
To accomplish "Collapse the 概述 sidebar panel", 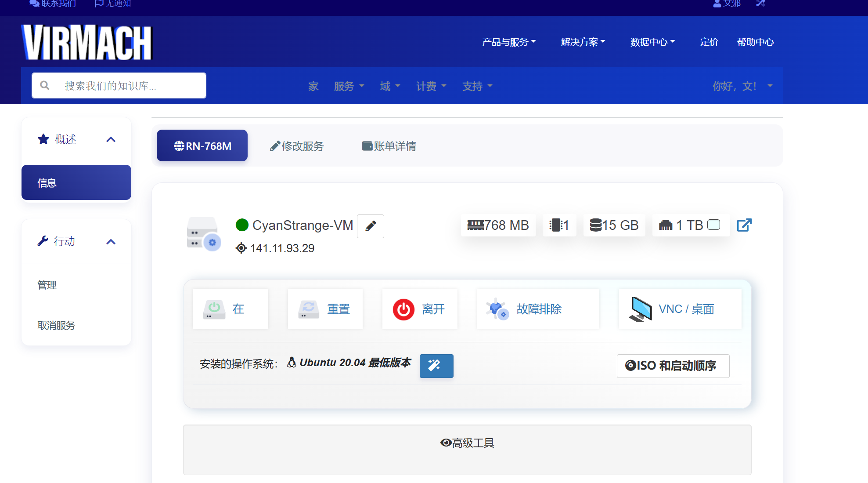I will click(x=111, y=140).
